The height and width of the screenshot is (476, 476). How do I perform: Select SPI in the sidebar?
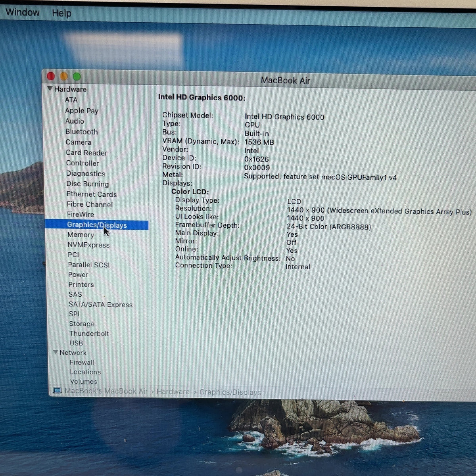(x=74, y=314)
